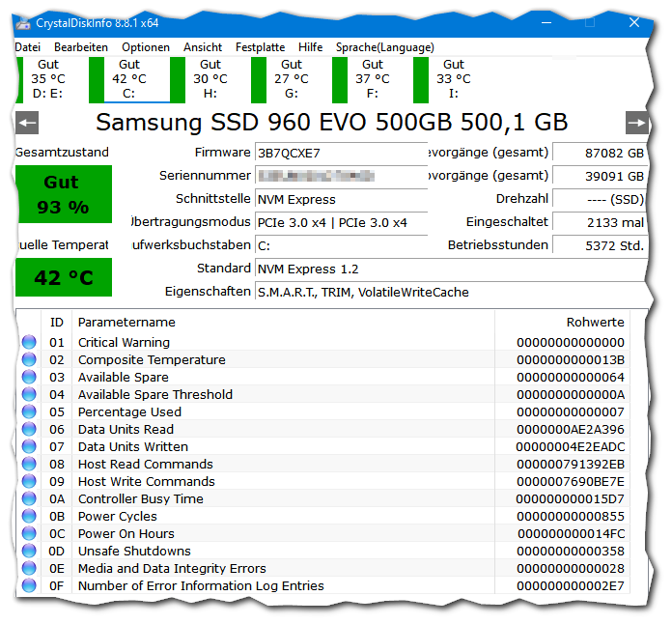Open the Festplatte menu
This screenshot has height=624, width=672.
click(260, 47)
